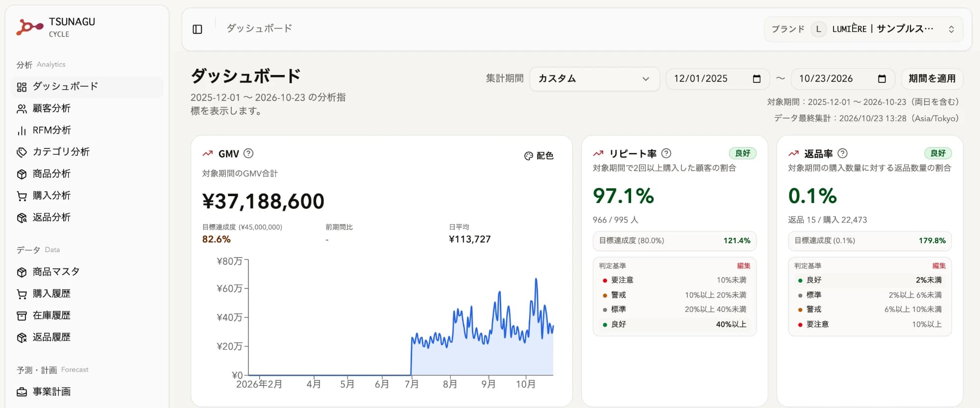Go to 顧客分析 page

[x=87, y=108]
